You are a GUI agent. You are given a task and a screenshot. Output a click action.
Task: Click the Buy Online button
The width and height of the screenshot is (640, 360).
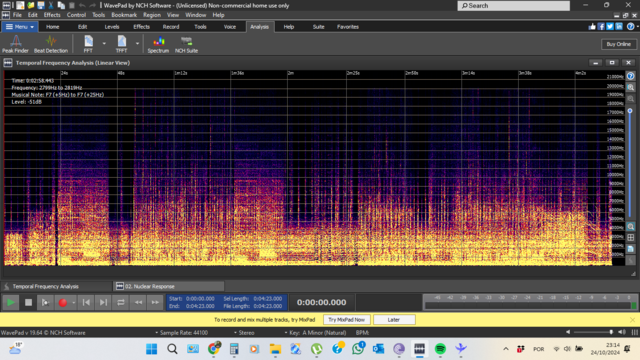(x=618, y=44)
